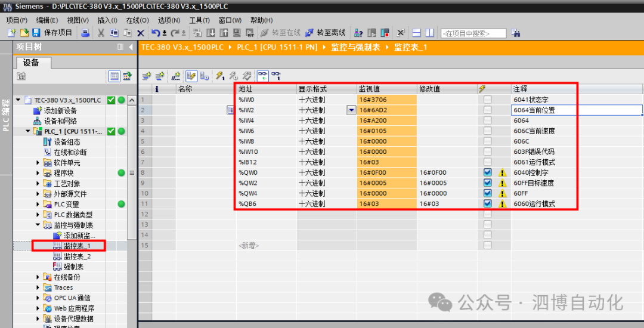Expand the Traces folder
This screenshot has width=644, height=328.
pos(38,287)
